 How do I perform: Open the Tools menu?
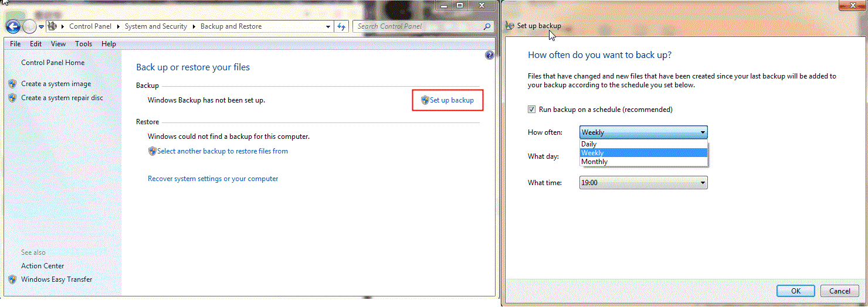(83, 44)
